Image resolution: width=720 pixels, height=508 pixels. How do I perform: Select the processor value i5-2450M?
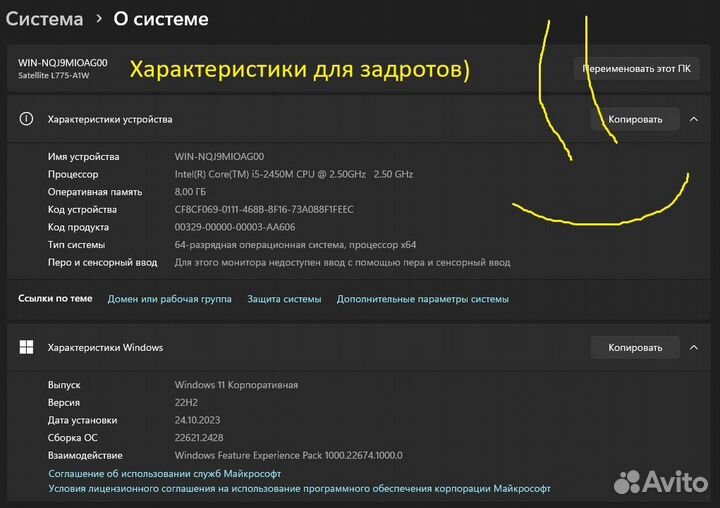tap(293, 174)
